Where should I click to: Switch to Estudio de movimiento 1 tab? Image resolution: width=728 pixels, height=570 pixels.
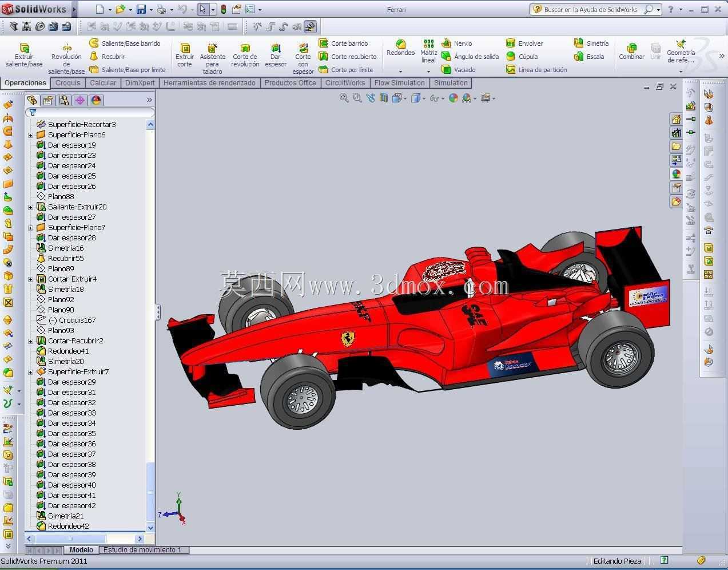(142, 550)
